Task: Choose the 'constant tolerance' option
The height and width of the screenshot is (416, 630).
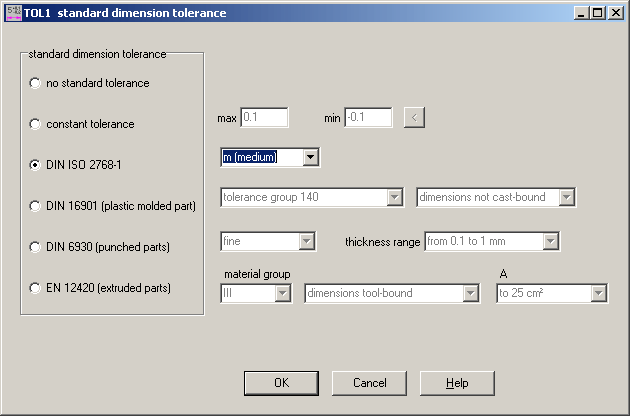Action: [x=37, y=124]
